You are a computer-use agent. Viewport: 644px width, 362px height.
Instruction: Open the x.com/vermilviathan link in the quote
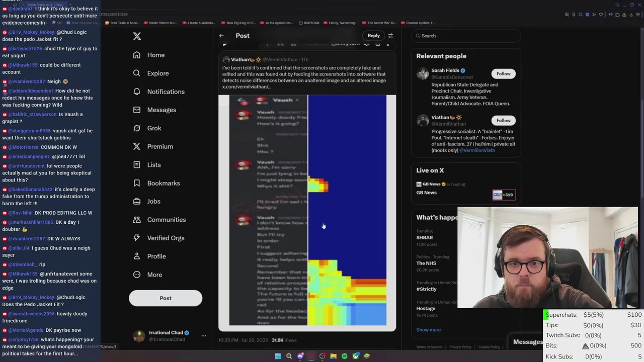coord(247,87)
